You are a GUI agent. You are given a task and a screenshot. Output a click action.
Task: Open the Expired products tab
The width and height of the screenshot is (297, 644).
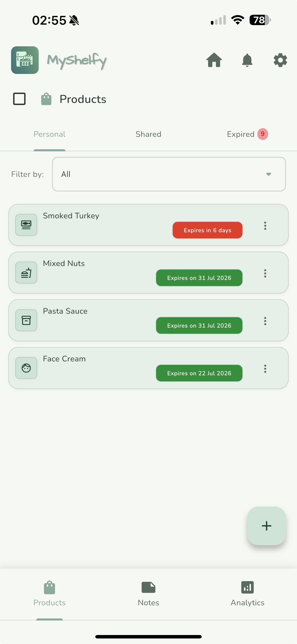[241, 134]
